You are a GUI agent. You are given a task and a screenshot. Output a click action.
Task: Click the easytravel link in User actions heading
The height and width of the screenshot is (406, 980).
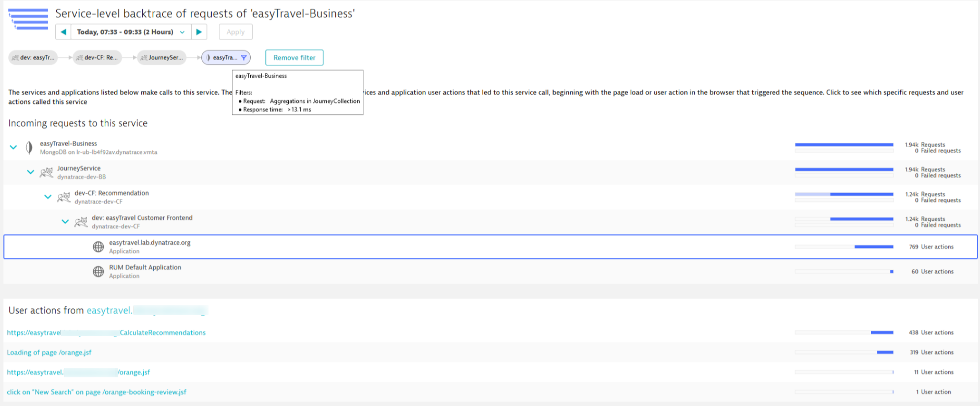tap(147, 311)
